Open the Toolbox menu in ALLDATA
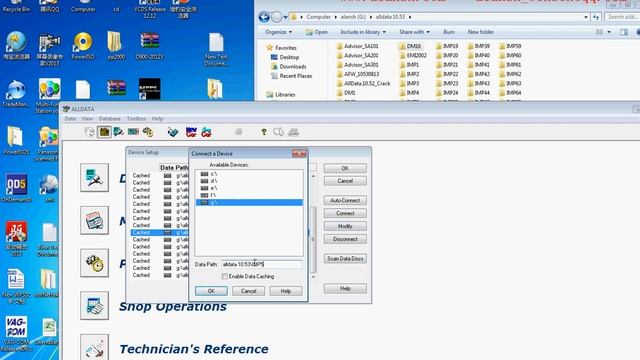 point(136,118)
